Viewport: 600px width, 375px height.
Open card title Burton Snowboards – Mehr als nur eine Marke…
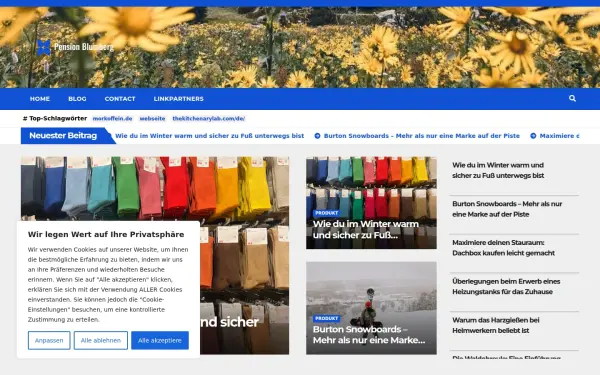click(x=369, y=335)
